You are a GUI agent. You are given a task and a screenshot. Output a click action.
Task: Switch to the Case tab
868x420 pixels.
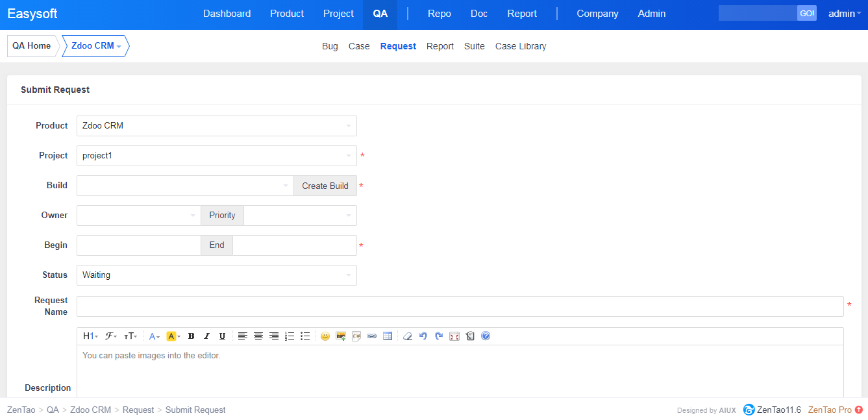pyautogui.click(x=359, y=46)
